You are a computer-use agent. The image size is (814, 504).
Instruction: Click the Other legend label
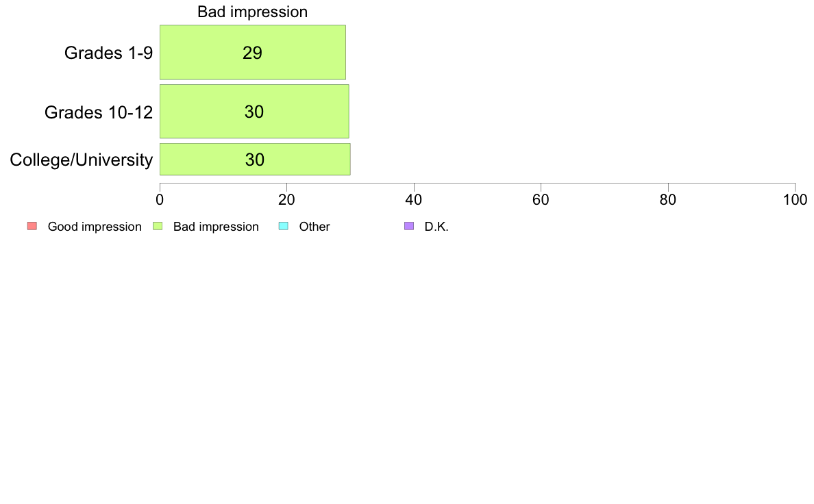pos(314,227)
